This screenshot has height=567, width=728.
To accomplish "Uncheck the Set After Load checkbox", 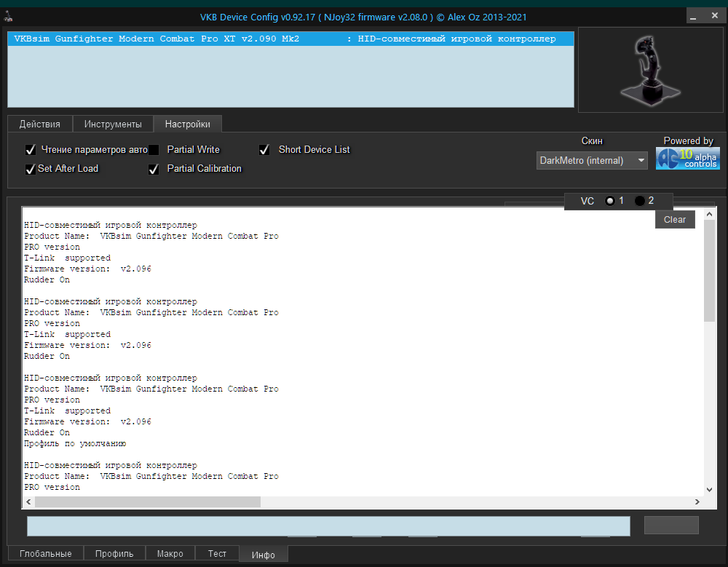I will [x=31, y=169].
